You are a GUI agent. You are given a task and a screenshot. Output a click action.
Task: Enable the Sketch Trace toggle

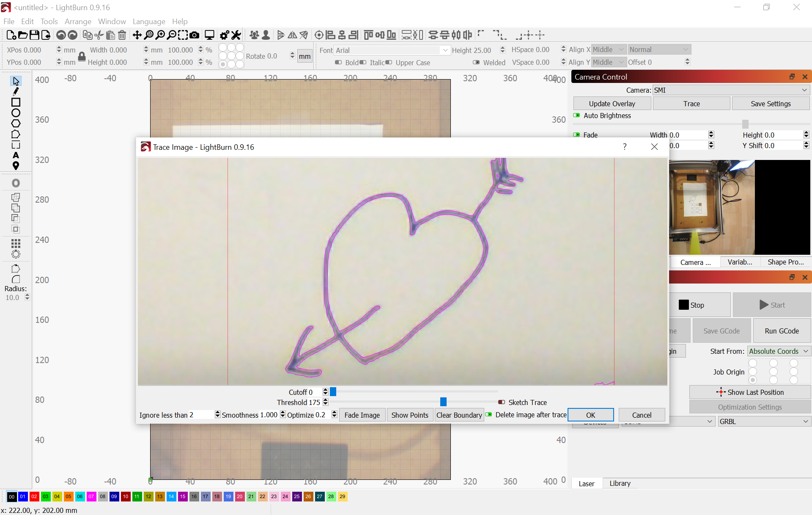(x=502, y=402)
